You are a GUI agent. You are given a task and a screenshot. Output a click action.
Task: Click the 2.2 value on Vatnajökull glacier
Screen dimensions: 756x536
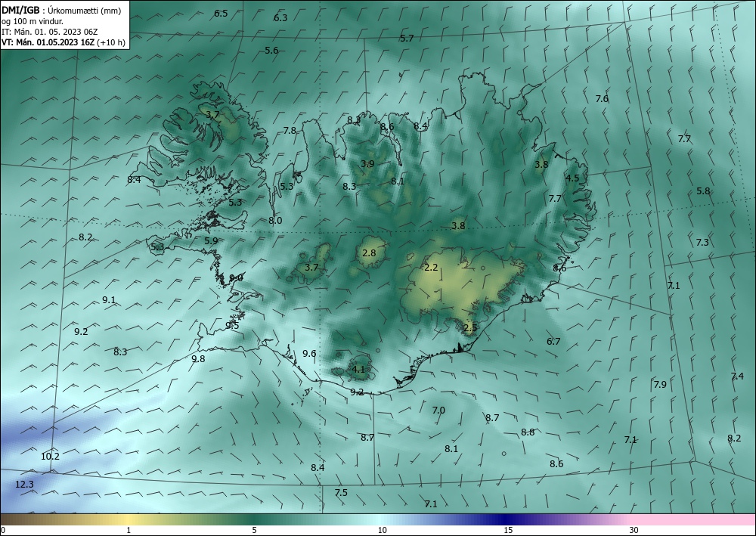431,268
